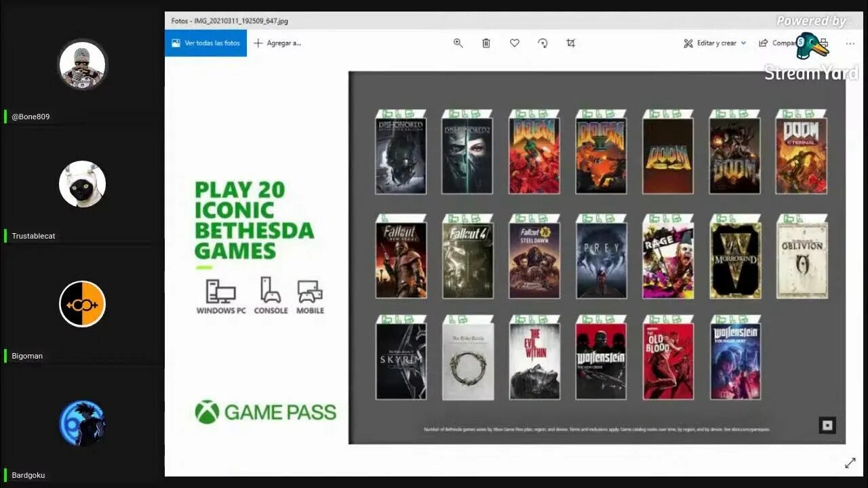
Task: Click the Trustablecat name label
Action: [x=33, y=236]
